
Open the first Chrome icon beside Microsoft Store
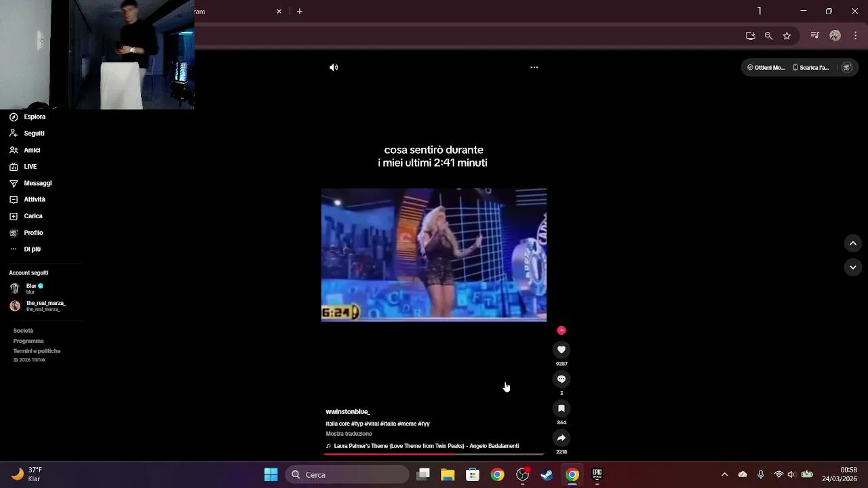pyautogui.click(x=498, y=474)
